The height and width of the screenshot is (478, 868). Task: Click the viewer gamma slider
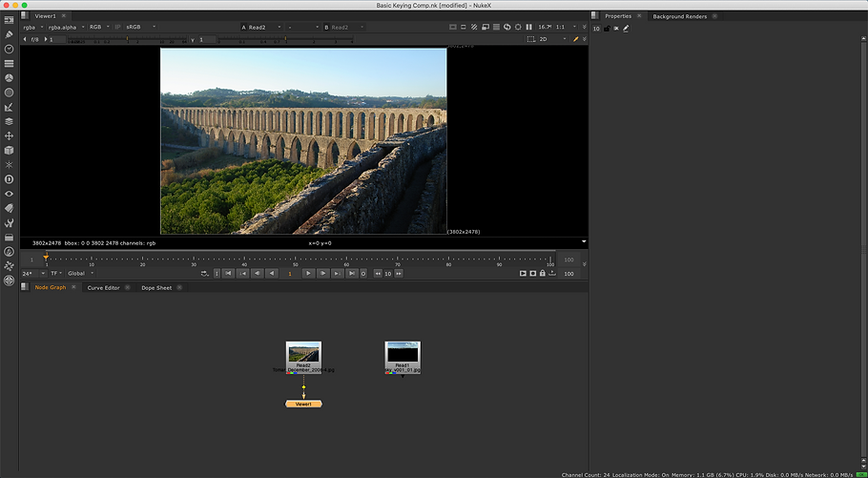pos(284,40)
